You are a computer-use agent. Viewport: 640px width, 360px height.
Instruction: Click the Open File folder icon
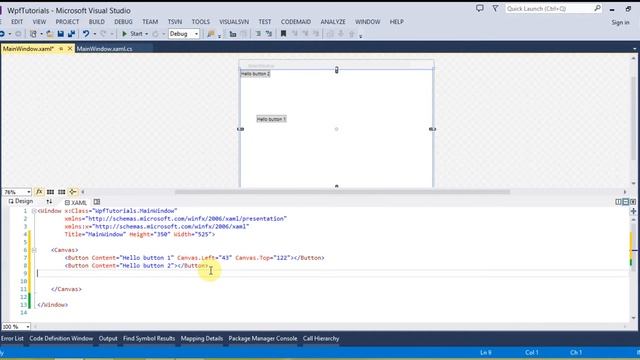(x=49, y=34)
